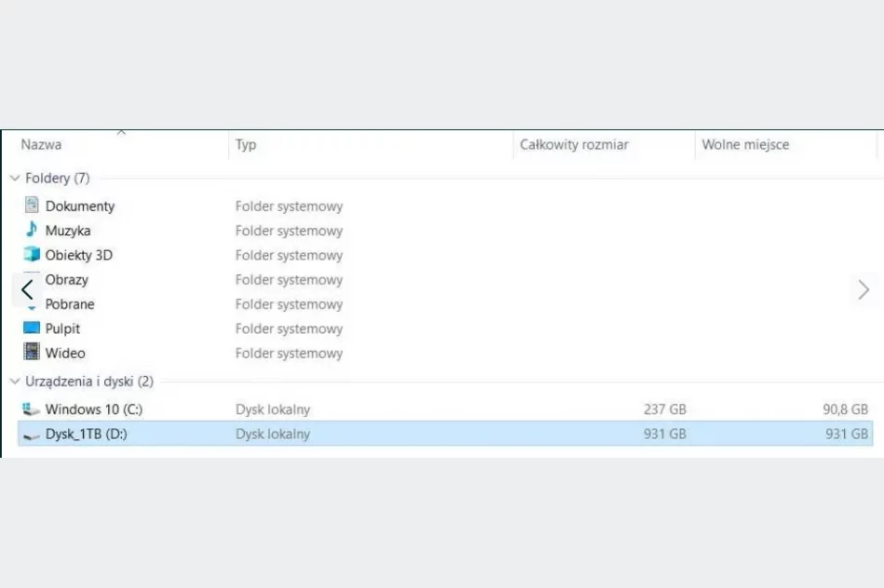Click the Wideo film strip icon
This screenshot has height=588, width=884.
(32, 353)
